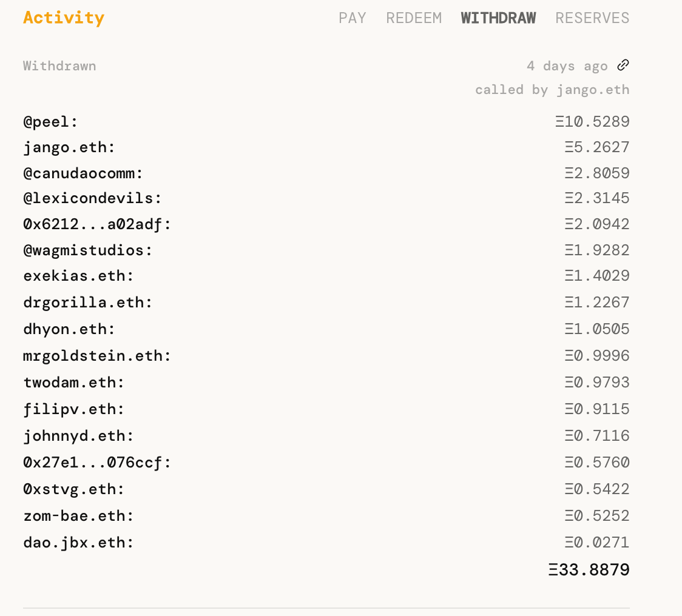
Task: Click the Ξ33.8879 total amount
Action: click(x=589, y=570)
